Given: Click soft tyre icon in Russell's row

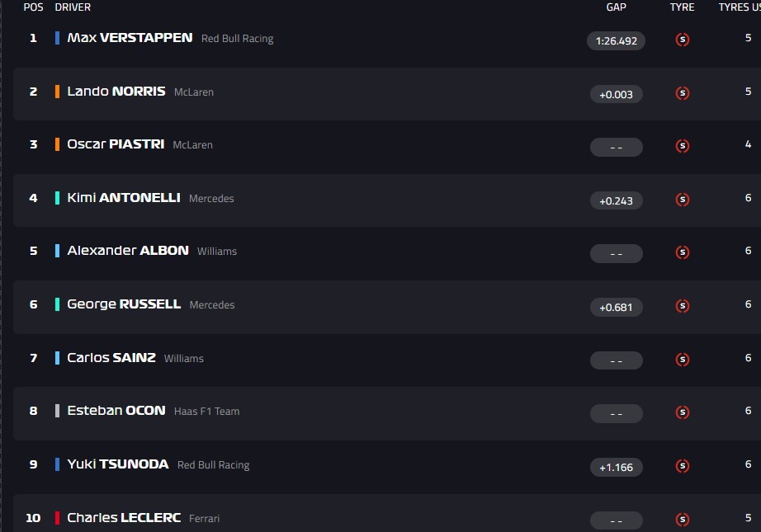Looking at the screenshot, I should (682, 306).
